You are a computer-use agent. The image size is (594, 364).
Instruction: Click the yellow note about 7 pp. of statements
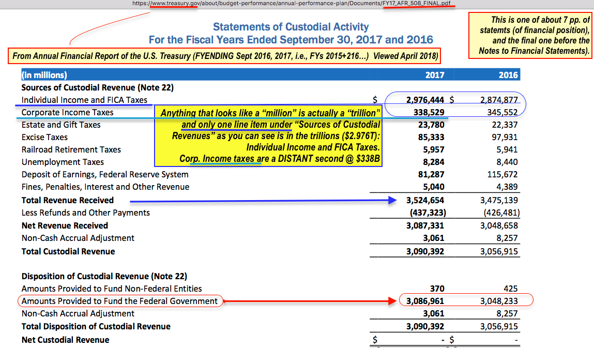pos(530,35)
